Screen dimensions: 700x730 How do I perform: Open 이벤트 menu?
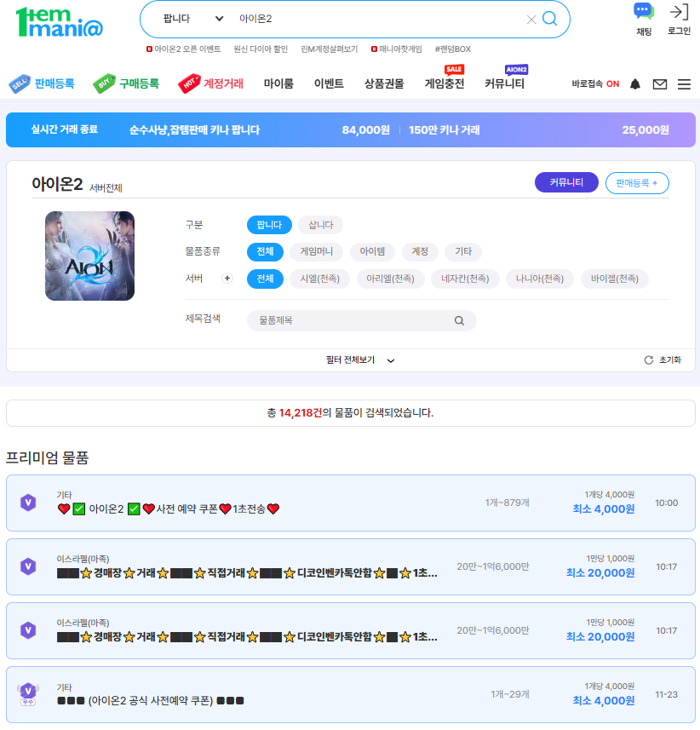329,83
